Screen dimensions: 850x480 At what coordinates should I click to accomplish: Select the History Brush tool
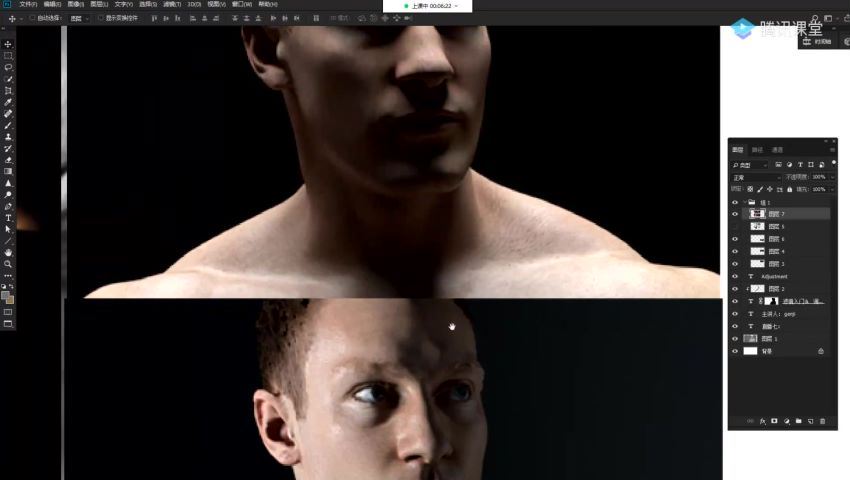8,149
